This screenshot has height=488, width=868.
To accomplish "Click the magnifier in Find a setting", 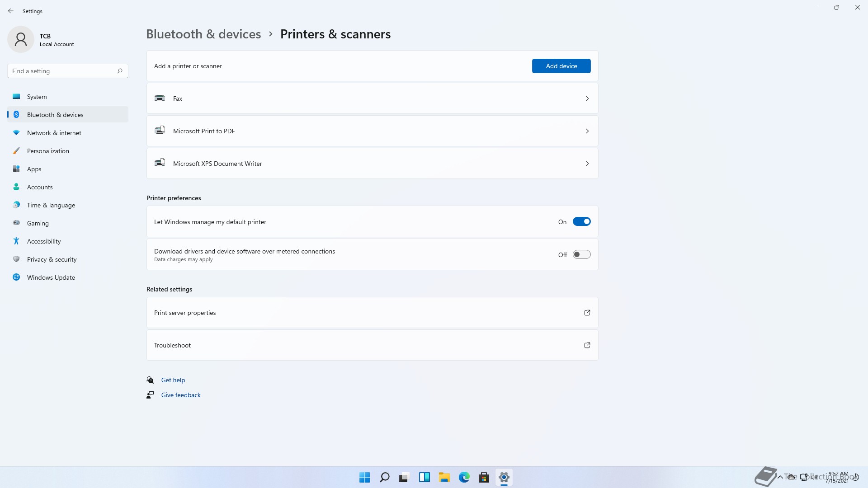I will 120,71.
